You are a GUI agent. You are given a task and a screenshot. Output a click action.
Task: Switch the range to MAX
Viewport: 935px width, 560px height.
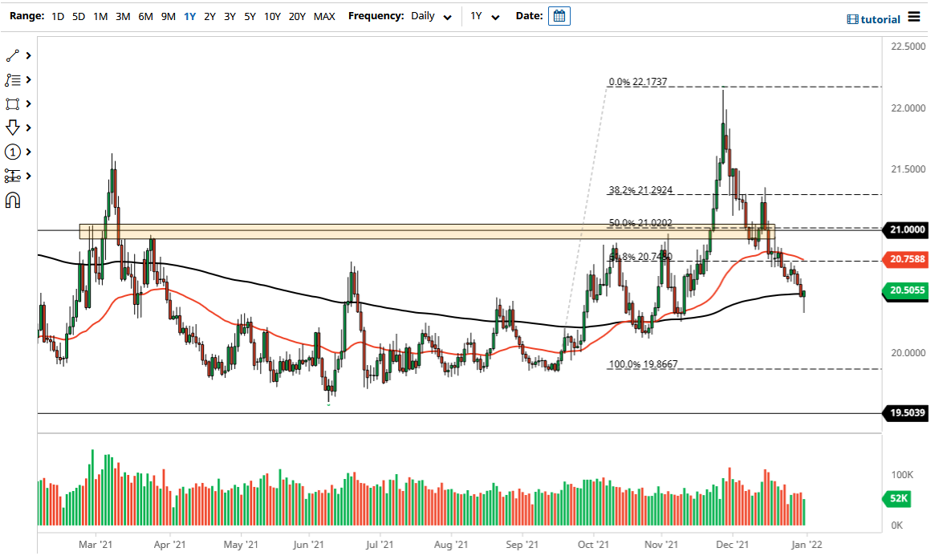324,15
